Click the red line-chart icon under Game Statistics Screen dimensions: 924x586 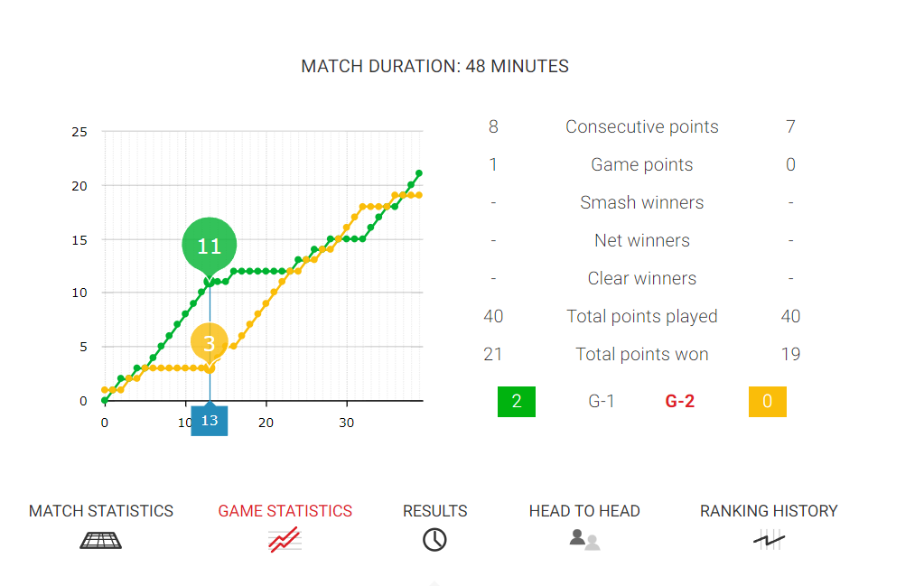[x=285, y=540]
